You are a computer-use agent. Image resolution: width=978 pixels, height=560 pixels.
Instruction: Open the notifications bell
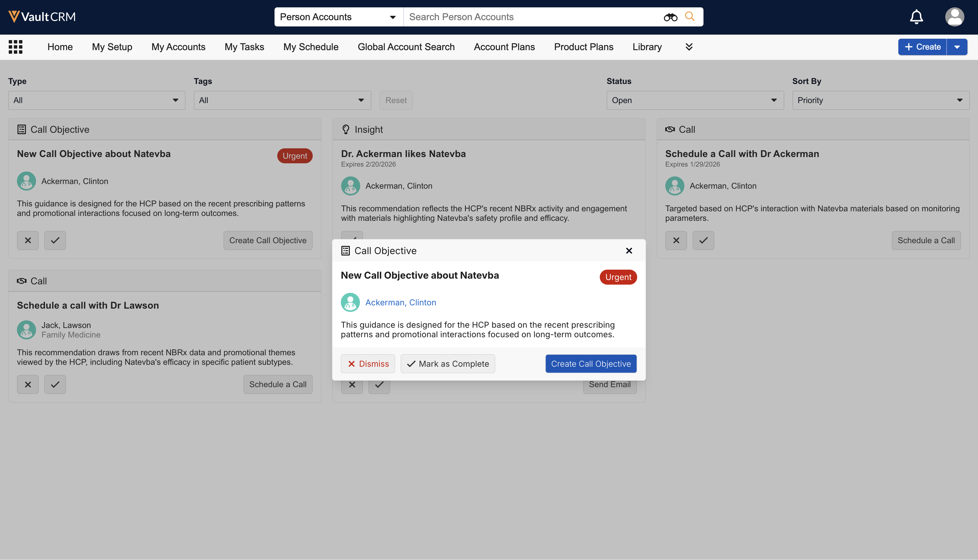916,17
